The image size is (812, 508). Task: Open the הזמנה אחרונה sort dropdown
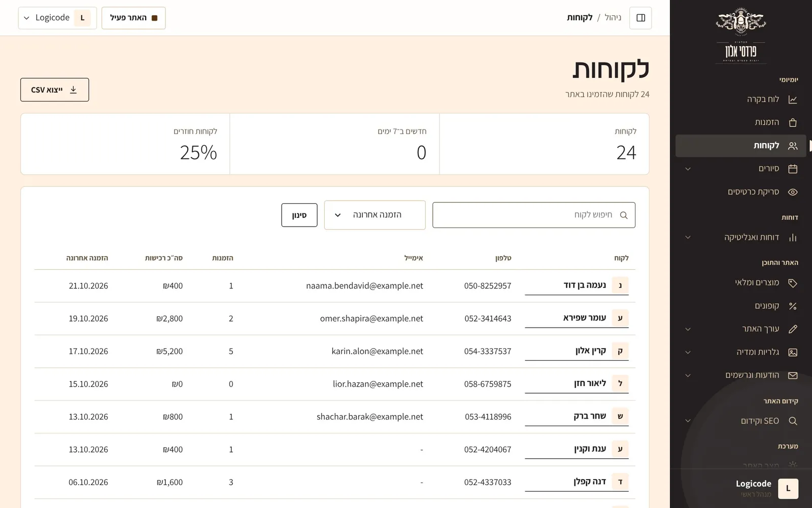(375, 215)
